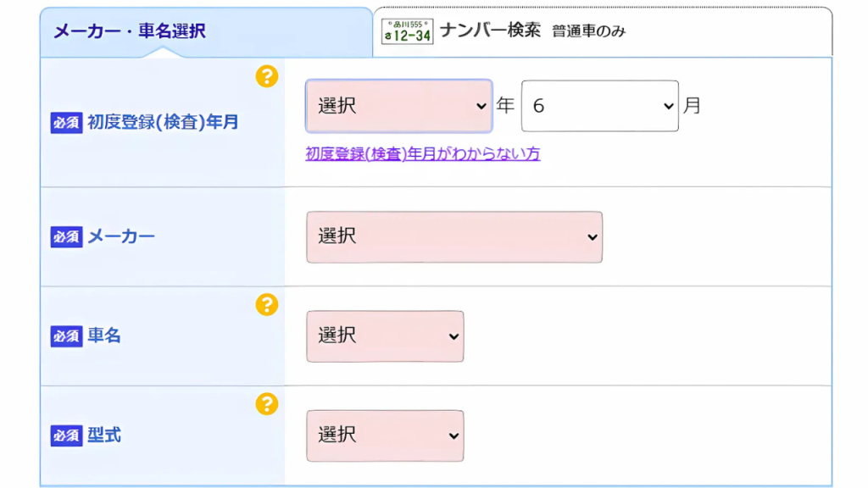
Task: Click the 必須 badge next to 型式
Action: click(x=67, y=435)
